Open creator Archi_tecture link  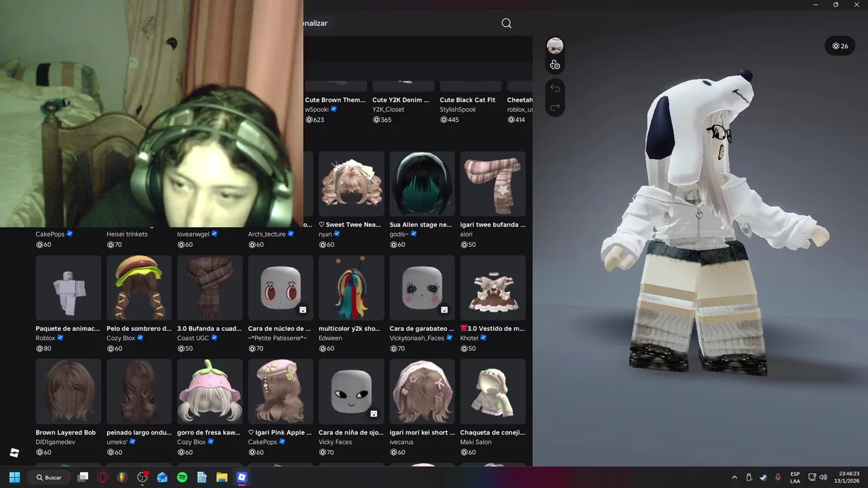point(267,234)
